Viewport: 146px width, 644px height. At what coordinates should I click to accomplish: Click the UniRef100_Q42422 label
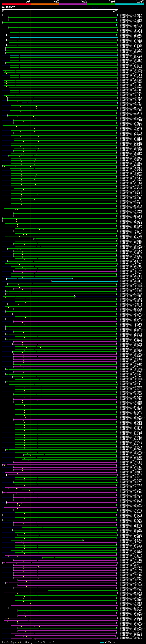[131, 45]
